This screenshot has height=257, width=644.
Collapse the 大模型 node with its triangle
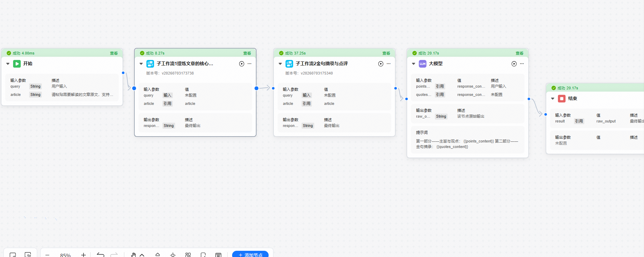click(414, 64)
